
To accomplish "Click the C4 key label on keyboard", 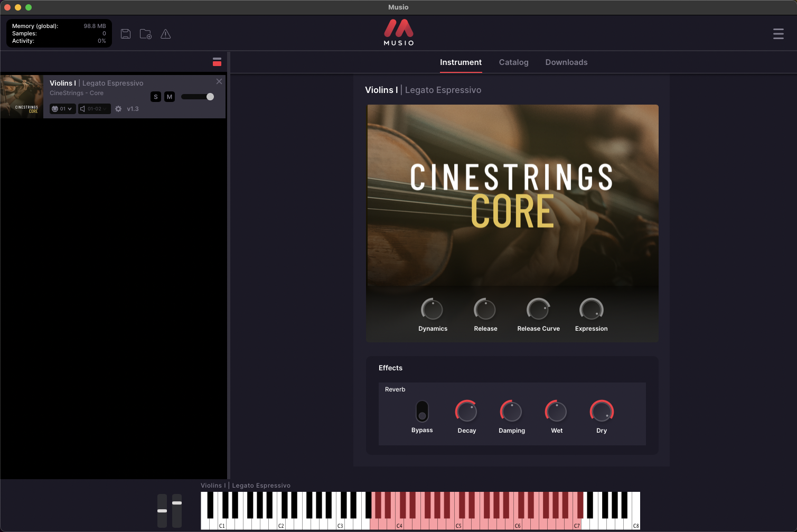I will click(400, 526).
